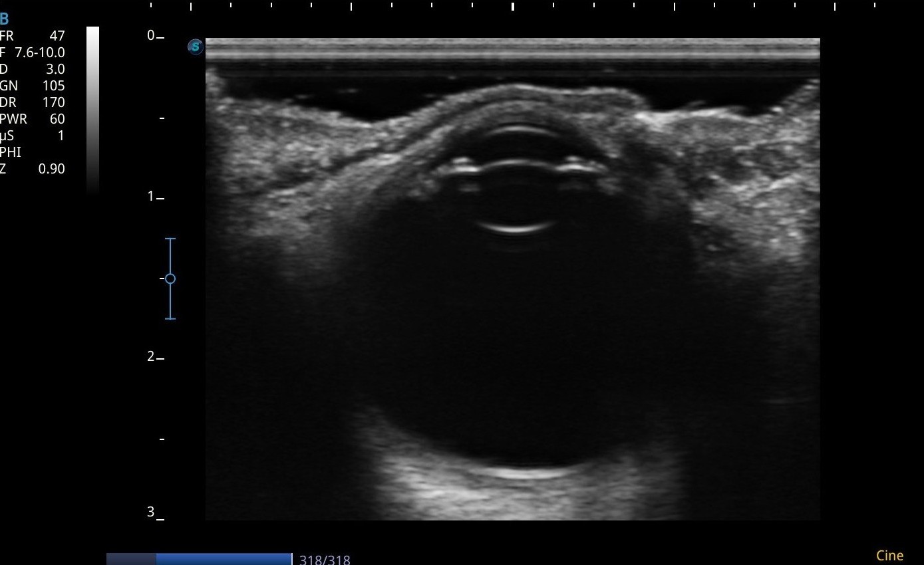Select the B mode indicator letter
Screen dimensions: 924x565
(x=5, y=19)
